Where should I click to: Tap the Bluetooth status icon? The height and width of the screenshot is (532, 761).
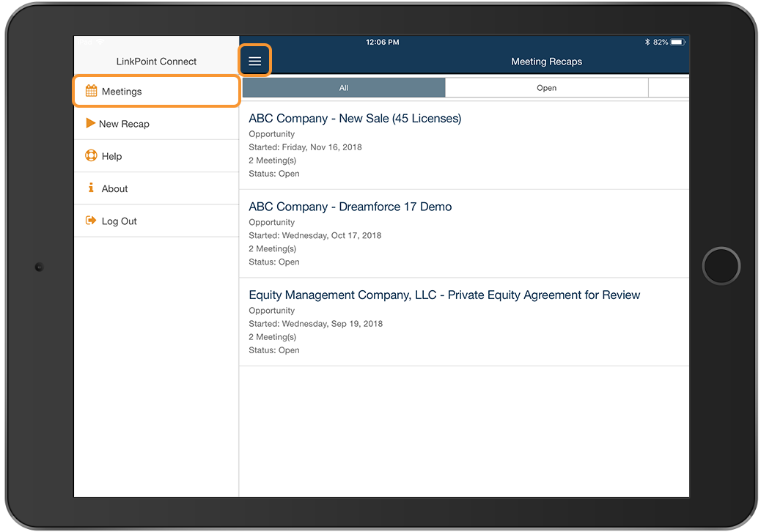[647, 43]
